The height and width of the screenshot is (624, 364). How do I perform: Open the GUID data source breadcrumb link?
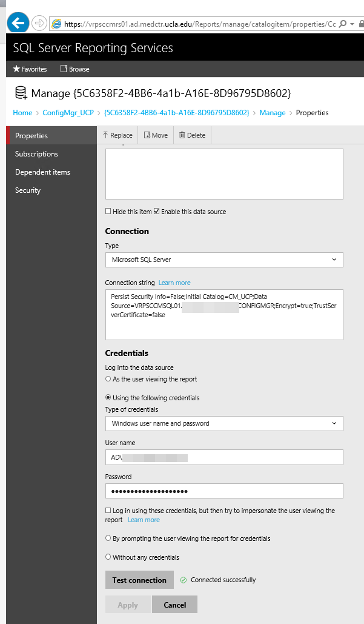[176, 113]
